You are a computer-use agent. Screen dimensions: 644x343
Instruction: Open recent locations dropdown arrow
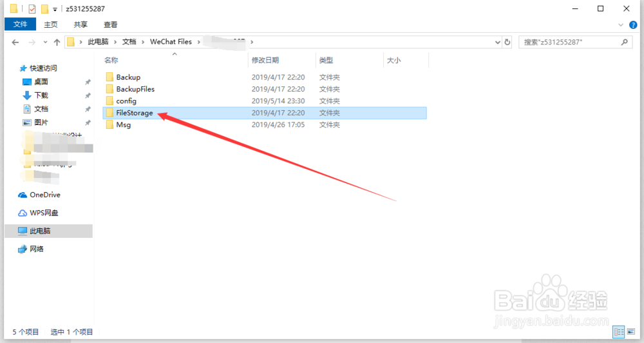(45, 42)
